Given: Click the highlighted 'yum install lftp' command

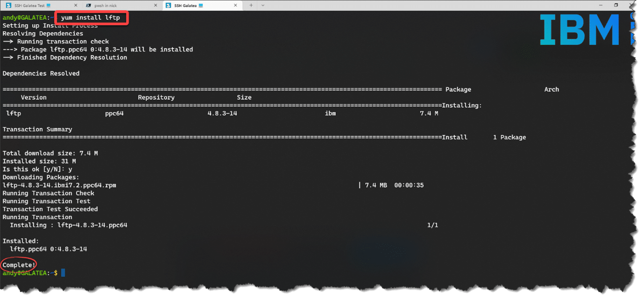Looking at the screenshot, I should coord(91,18).
